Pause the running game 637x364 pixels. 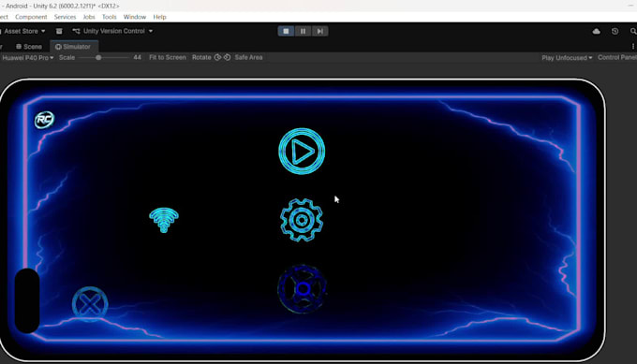pos(304,31)
